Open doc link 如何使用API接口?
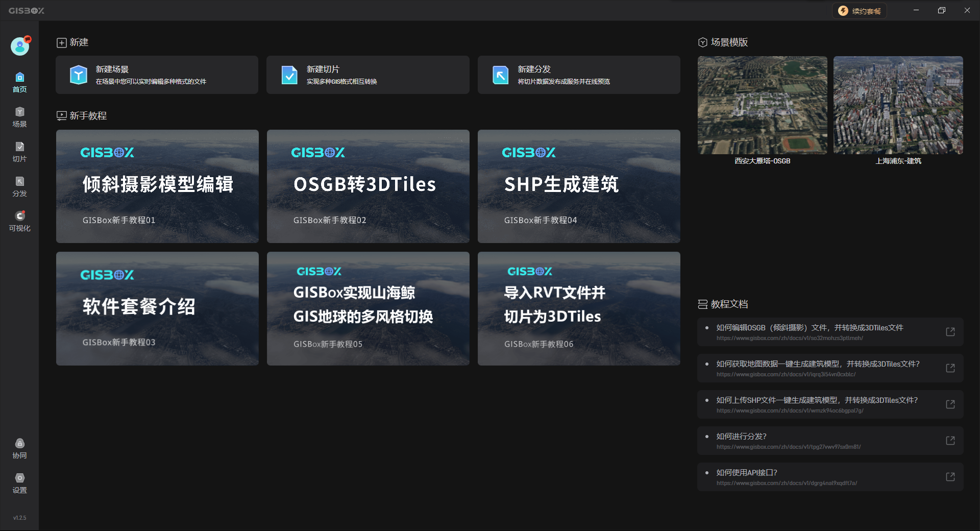This screenshot has height=531, width=980. 830,477
